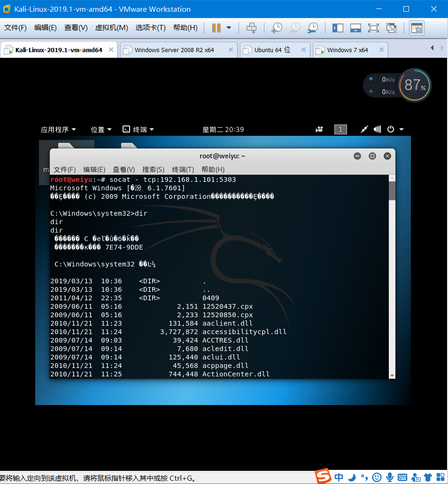Open Kali 位置 menu
The height and width of the screenshot is (484, 448).
click(101, 130)
